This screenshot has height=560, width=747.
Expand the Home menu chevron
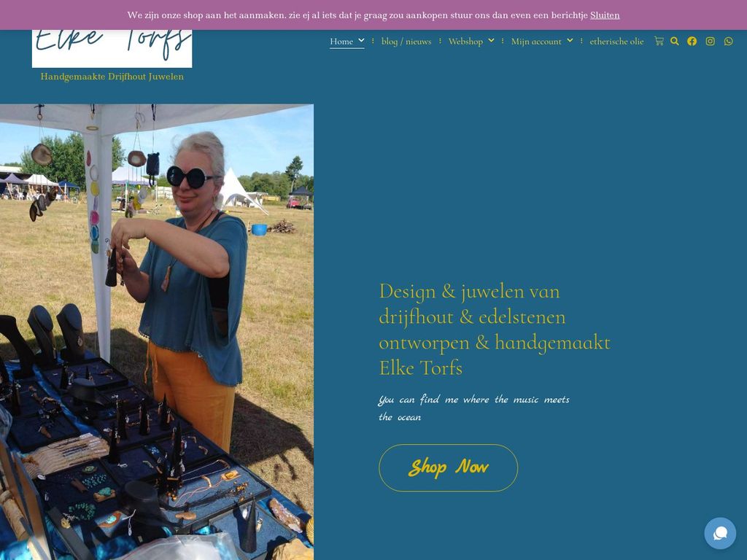tap(361, 41)
